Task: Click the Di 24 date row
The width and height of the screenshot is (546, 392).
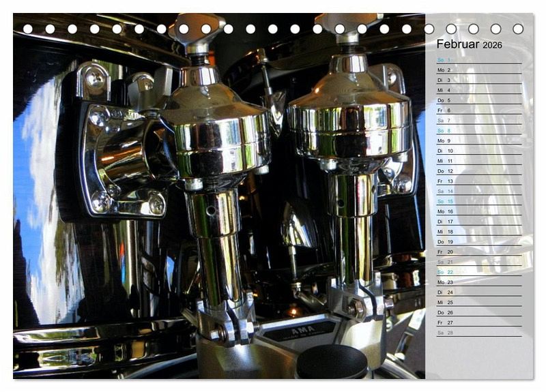Action: point(444,292)
